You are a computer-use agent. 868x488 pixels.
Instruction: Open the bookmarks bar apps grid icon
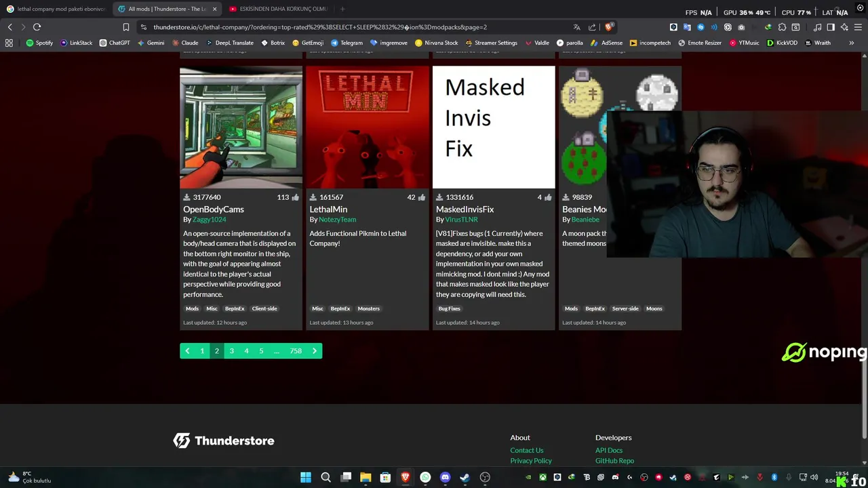(9, 43)
